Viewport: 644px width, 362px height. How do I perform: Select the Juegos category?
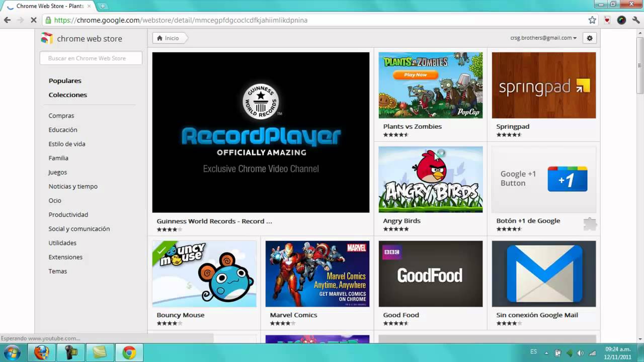coord(58,172)
